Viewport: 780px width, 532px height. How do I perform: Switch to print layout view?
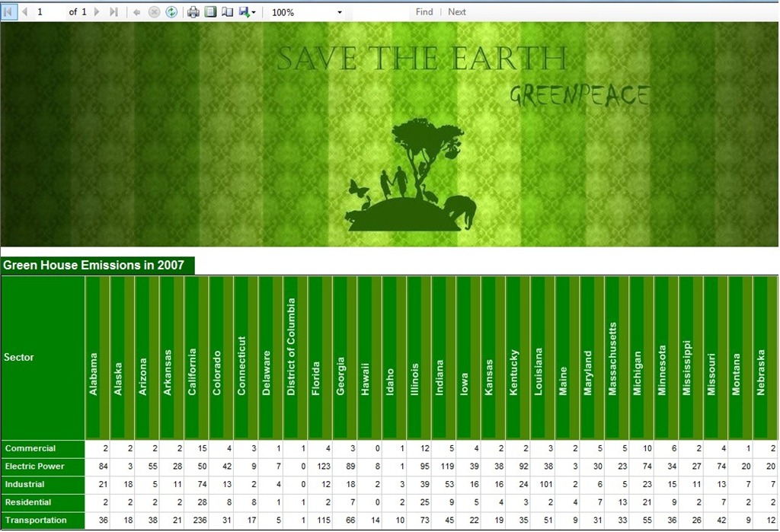pos(210,11)
